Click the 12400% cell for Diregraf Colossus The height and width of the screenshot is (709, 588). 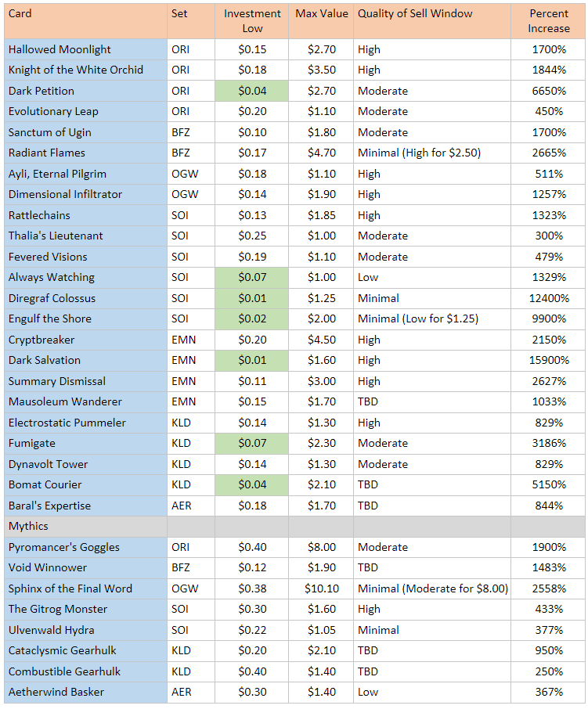click(548, 298)
